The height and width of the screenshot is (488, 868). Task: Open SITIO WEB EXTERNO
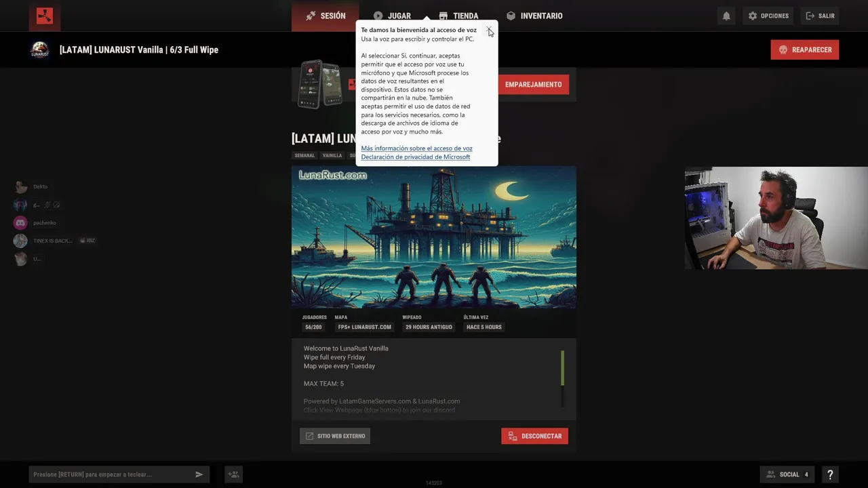(x=335, y=436)
